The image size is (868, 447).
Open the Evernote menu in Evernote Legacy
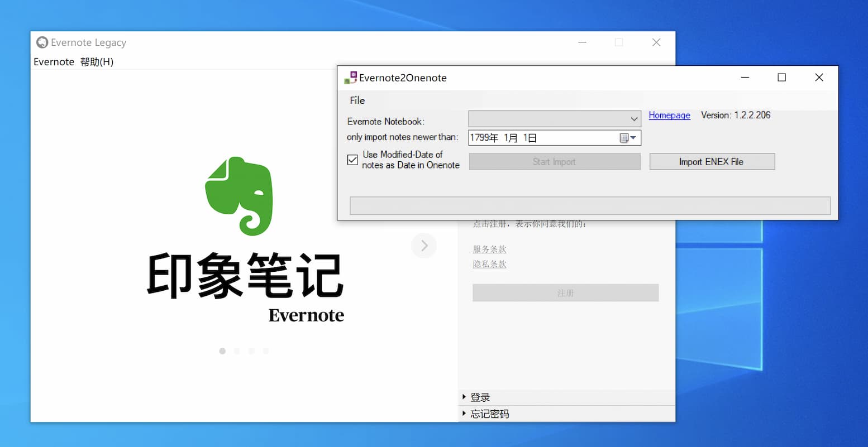pos(54,62)
